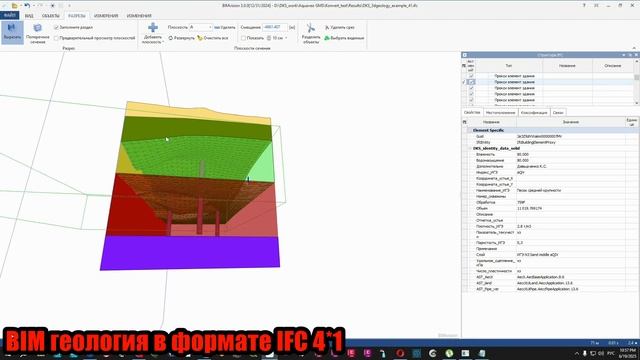Toggle the Показать checkbox
Screen dimensions: 640x360
[x=243, y=38]
